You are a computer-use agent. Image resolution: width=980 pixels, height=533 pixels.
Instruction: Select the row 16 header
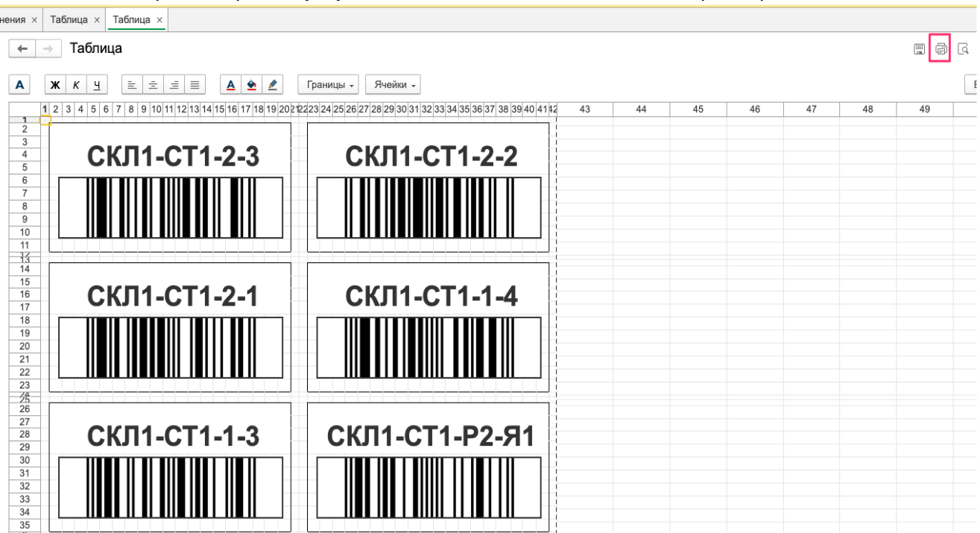[x=25, y=294]
